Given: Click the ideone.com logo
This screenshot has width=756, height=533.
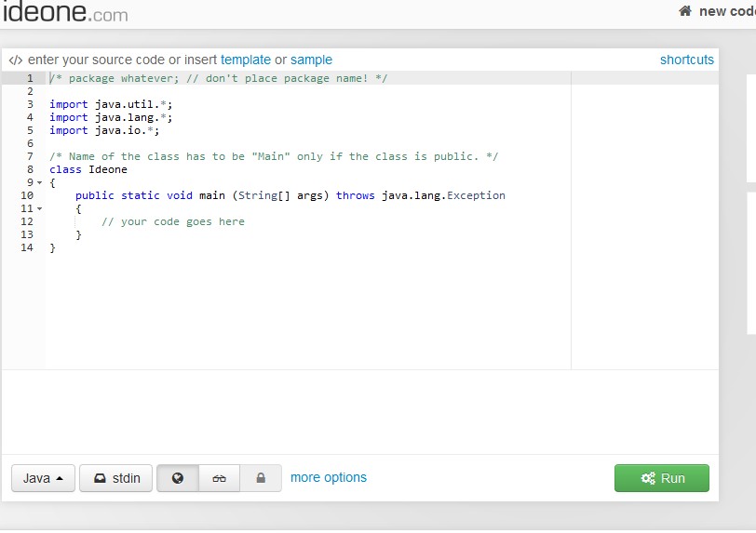Looking at the screenshot, I should click(65, 11).
